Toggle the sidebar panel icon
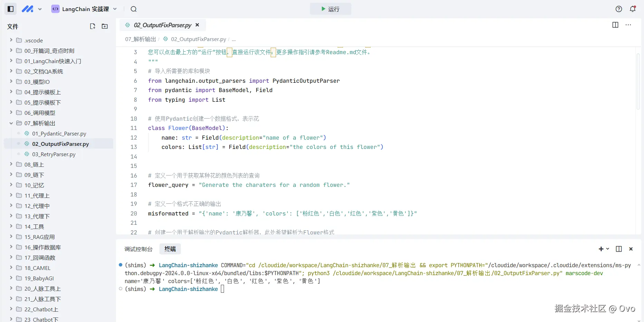The height and width of the screenshot is (322, 644). click(11, 9)
